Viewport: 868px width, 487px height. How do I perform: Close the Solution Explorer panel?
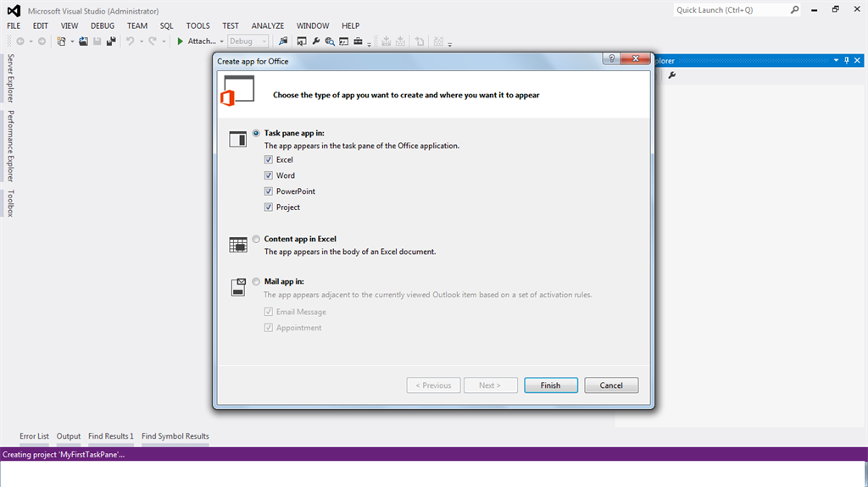click(858, 60)
